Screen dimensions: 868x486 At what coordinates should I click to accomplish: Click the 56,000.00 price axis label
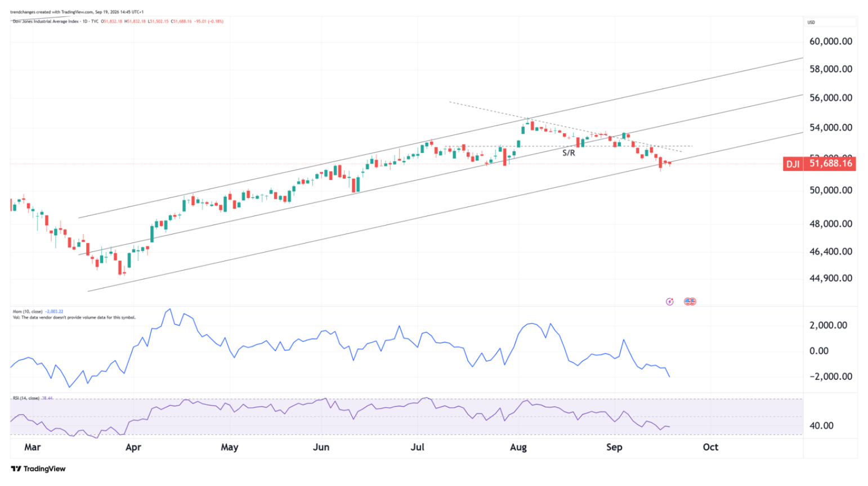(830, 97)
